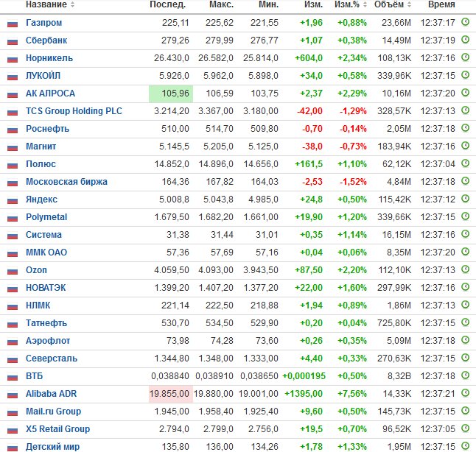Open the Сбербанк stock link
This screenshot has height=452, width=476.
(x=46, y=40)
